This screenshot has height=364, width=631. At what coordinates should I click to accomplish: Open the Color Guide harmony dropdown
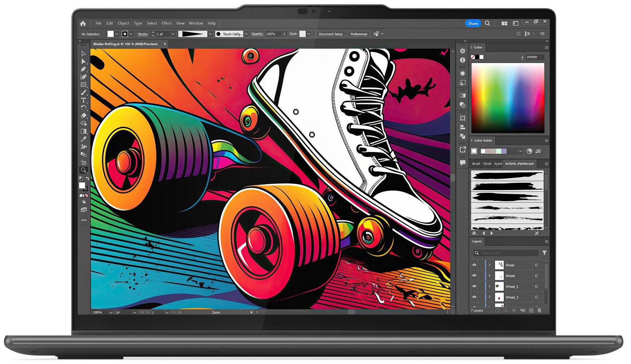coord(520,151)
